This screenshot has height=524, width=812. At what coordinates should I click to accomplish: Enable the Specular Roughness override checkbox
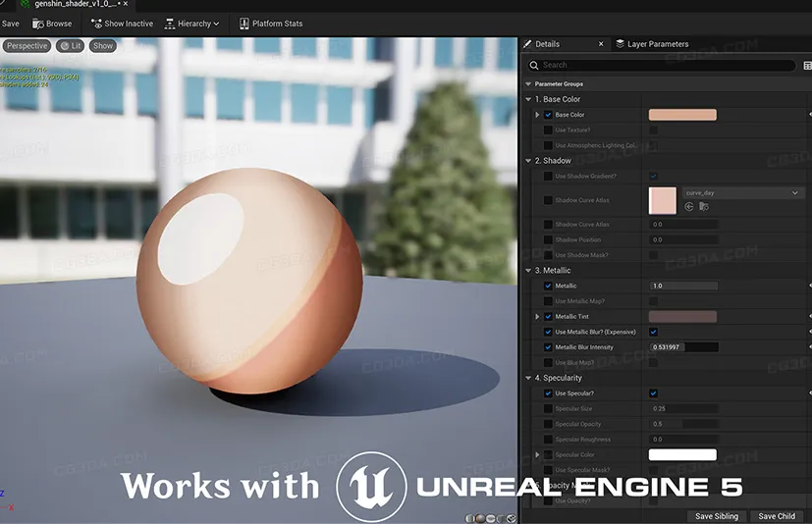[x=548, y=440]
